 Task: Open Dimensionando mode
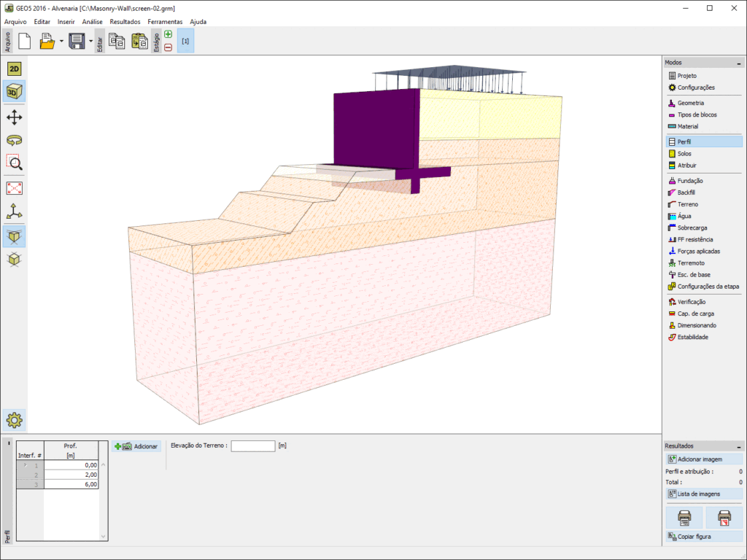(704, 325)
